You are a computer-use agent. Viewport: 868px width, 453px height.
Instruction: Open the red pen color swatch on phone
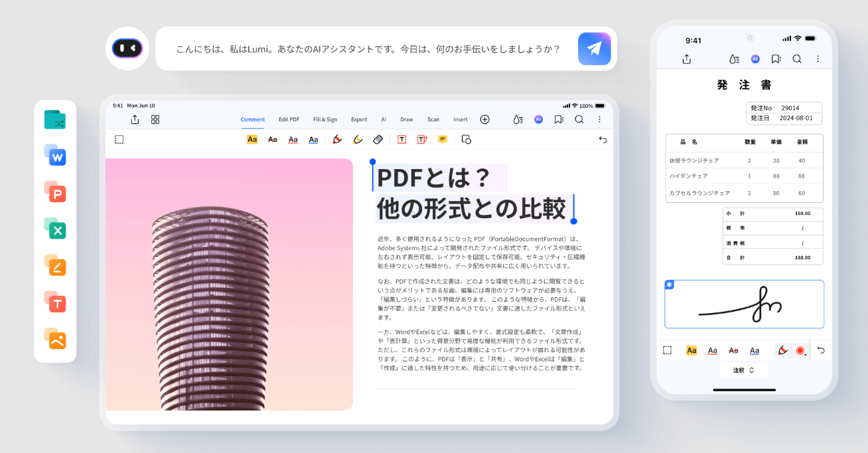800,350
